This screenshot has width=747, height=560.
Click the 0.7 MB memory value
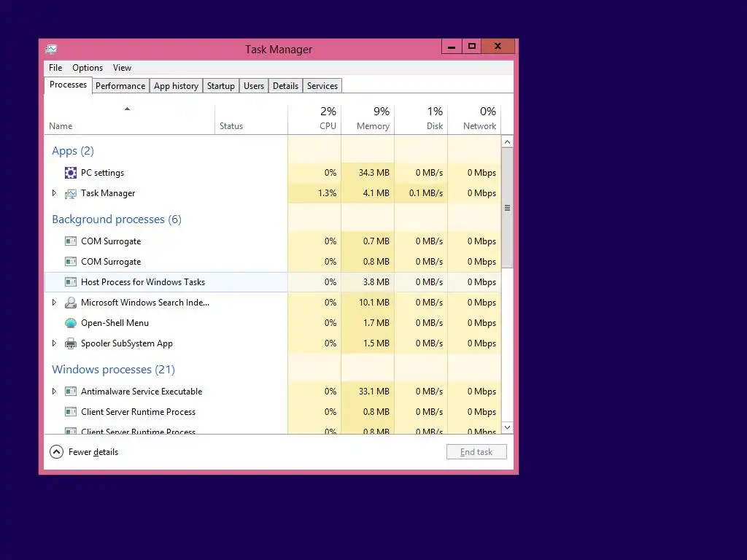[376, 241]
